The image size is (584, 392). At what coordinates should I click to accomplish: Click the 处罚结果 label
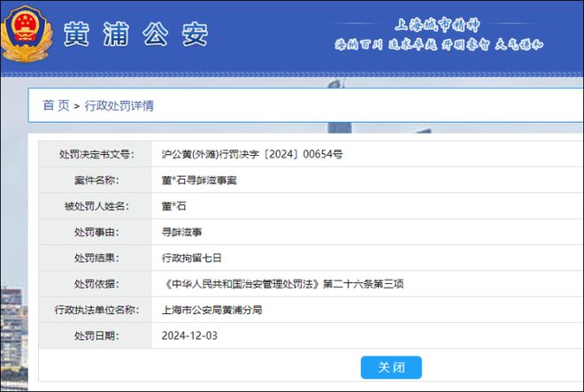[96, 257]
